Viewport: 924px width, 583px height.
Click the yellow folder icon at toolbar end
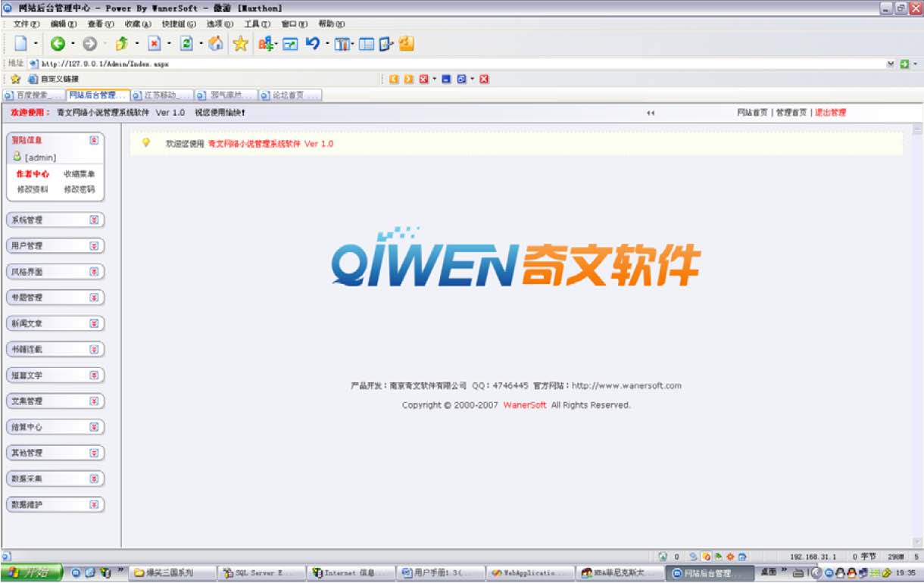point(406,44)
